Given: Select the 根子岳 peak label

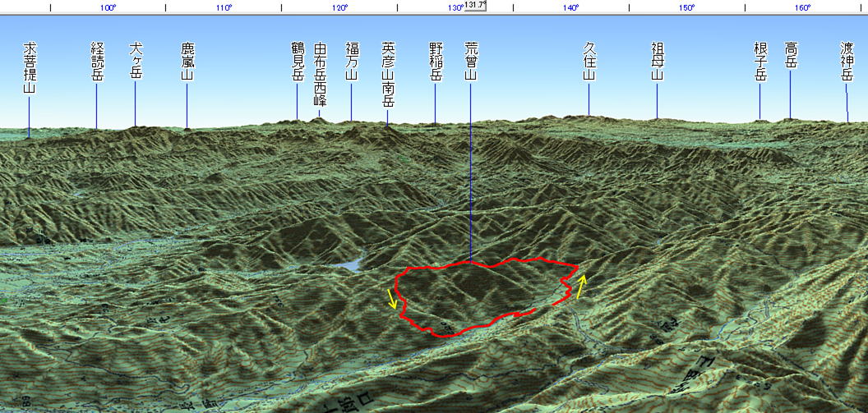Looking at the screenshot, I should coord(759,62).
